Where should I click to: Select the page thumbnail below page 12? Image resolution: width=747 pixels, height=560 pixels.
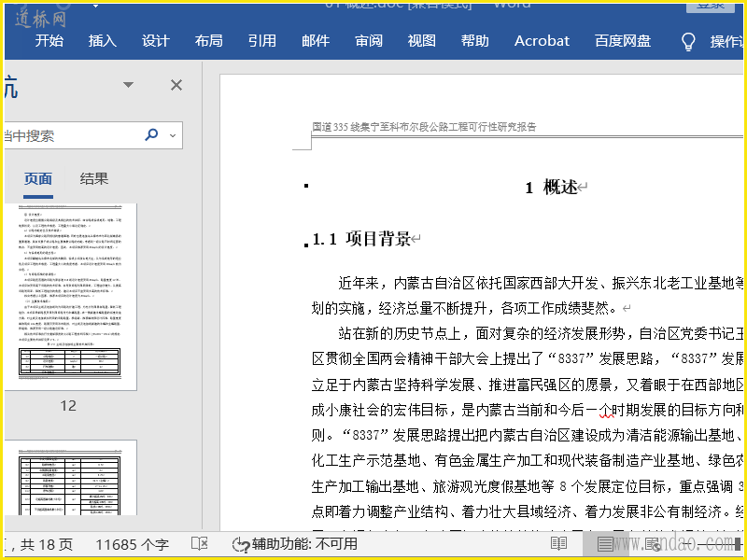(71, 477)
